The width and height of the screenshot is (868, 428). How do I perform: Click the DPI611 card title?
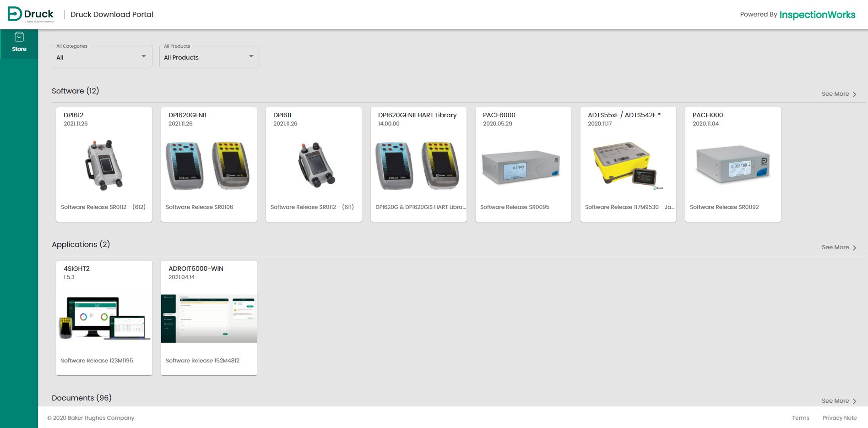tap(282, 115)
